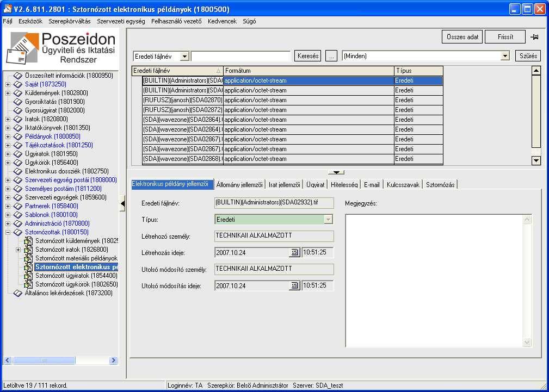Image resolution: width=549 pixels, height=392 pixels.
Task: Click the book icon beside Ügyiratok
Action: (18, 154)
